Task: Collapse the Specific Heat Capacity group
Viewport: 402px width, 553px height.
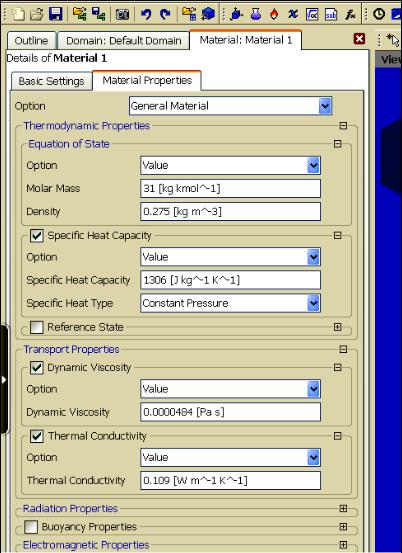Action: [x=337, y=236]
